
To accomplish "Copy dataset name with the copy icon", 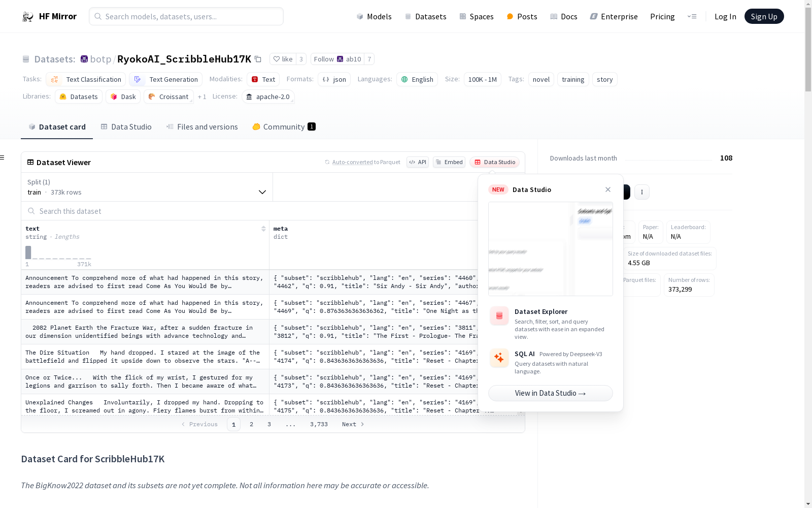I will click(258, 59).
